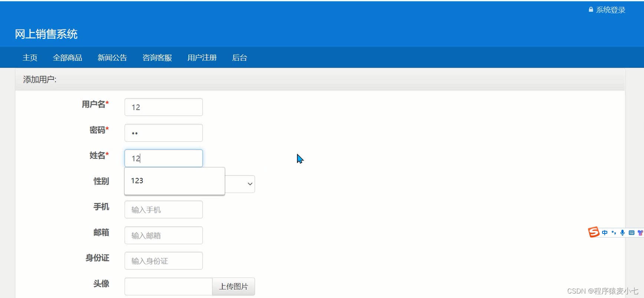Click the 用户名 field label

pos(95,104)
